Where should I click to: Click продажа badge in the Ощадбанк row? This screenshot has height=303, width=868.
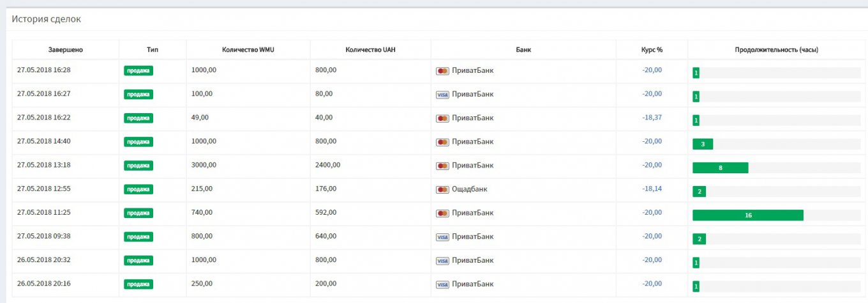pos(138,189)
